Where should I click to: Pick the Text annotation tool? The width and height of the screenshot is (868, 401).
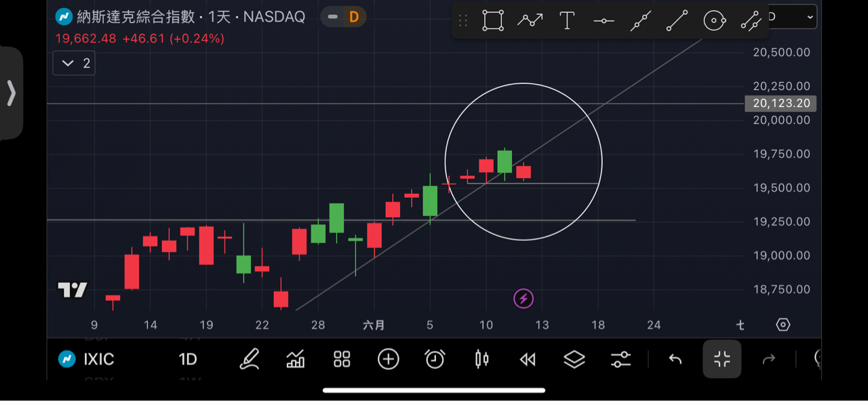[x=567, y=21]
